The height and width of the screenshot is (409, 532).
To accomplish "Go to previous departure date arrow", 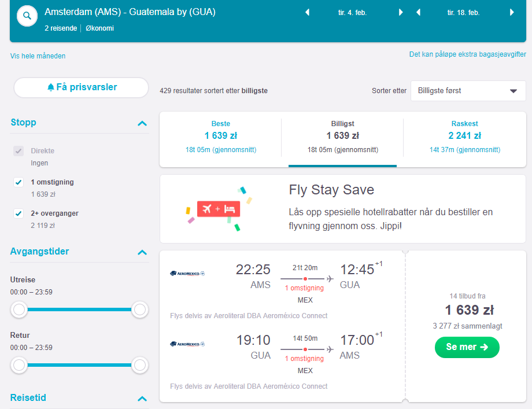I will [x=308, y=13].
